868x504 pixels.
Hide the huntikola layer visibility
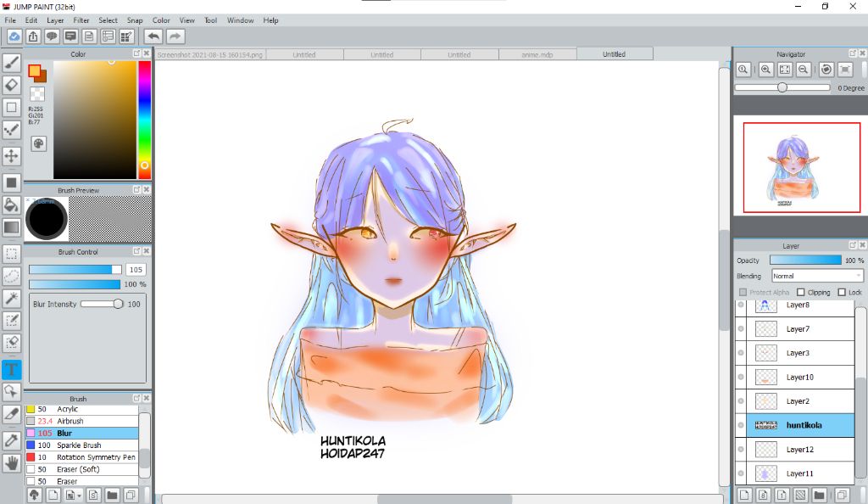coord(741,425)
